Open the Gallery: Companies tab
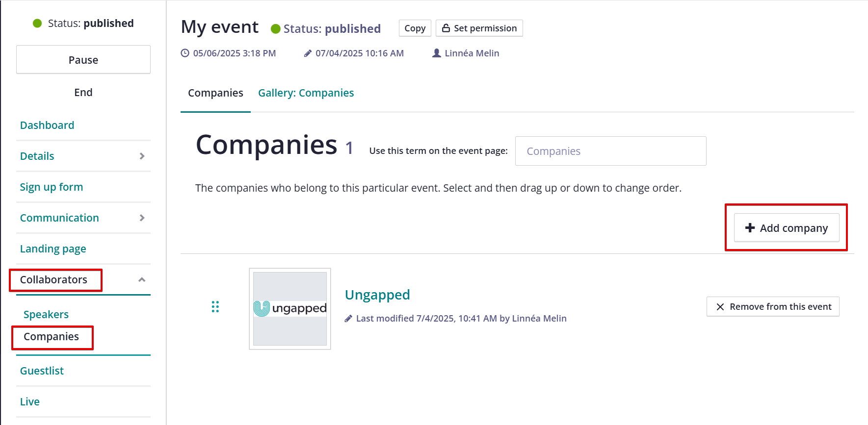This screenshot has width=868, height=425. coord(306,93)
